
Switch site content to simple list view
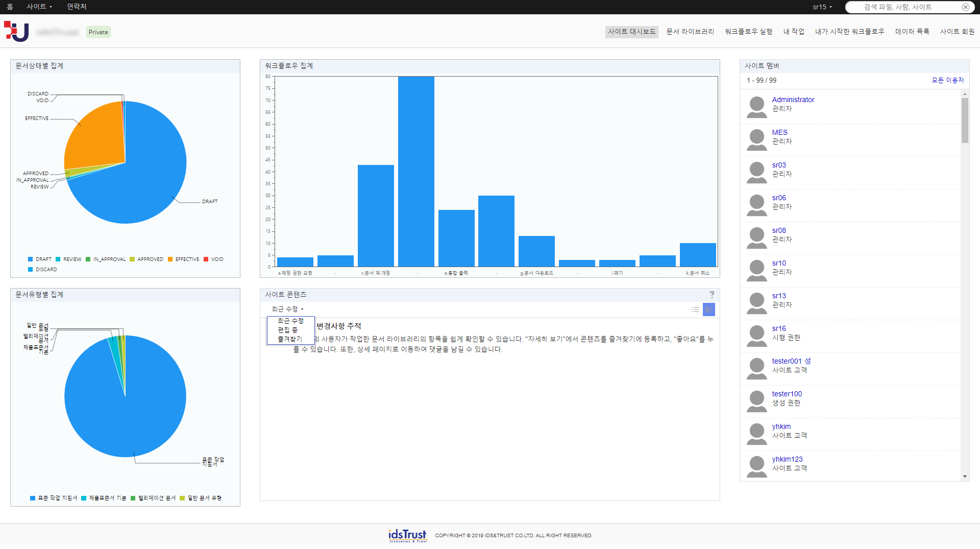695,309
